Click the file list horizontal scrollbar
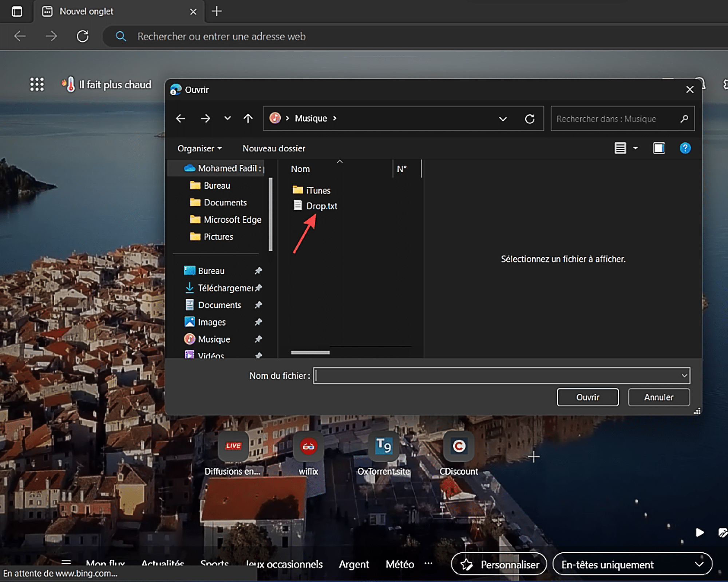The image size is (728, 582). point(310,352)
